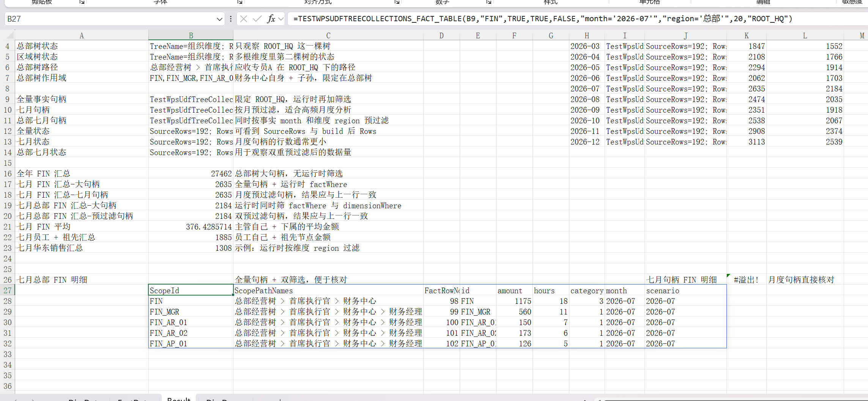Click the amount column header cell
This screenshot has width=868, height=401.
coord(514,290)
